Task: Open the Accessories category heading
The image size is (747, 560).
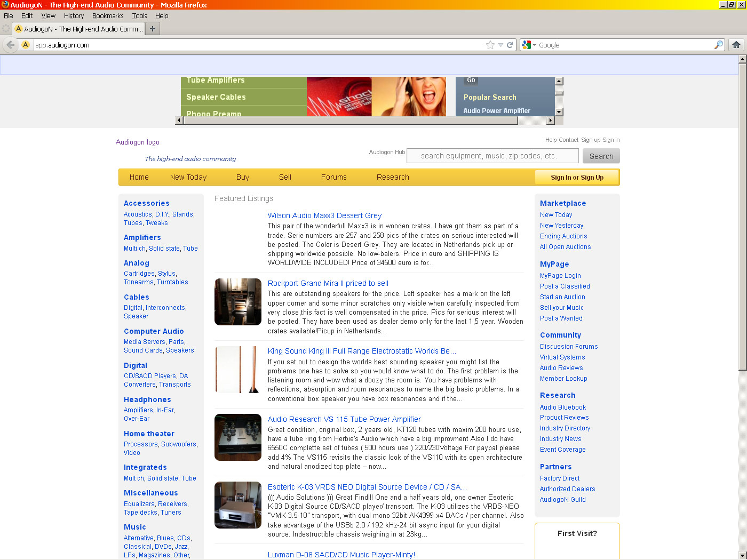Action: pyautogui.click(x=147, y=203)
